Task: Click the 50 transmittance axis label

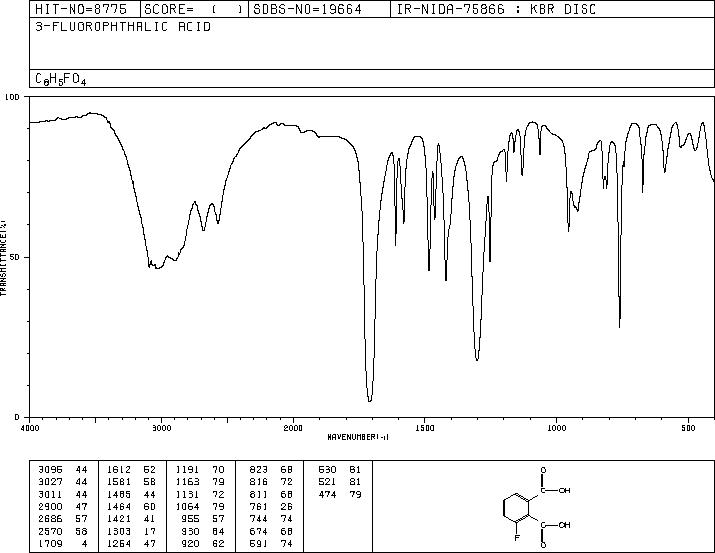Action: [14, 257]
